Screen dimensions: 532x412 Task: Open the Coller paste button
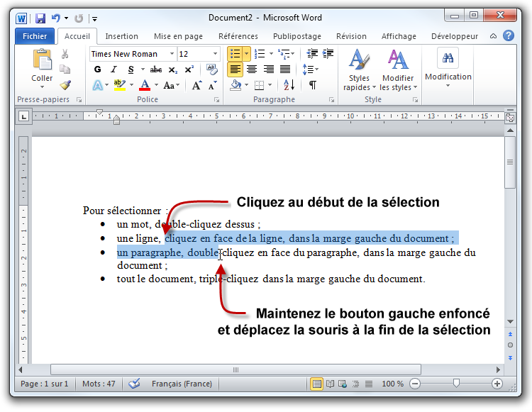pos(42,69)
